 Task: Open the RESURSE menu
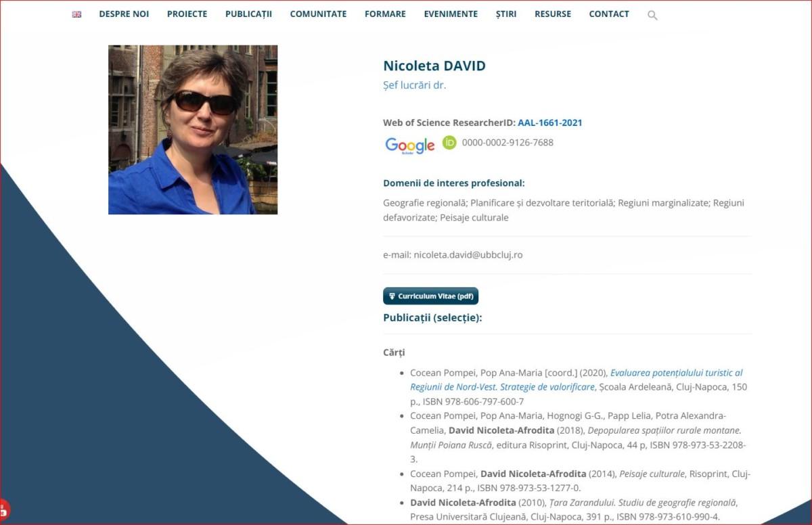pyautogui.click(x=552, y=14)
